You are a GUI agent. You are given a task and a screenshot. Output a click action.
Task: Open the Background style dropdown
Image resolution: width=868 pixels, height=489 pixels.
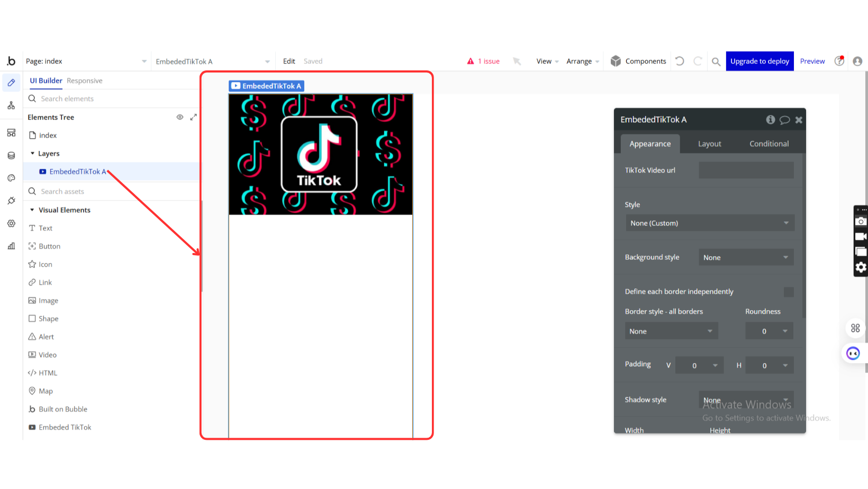746,257
